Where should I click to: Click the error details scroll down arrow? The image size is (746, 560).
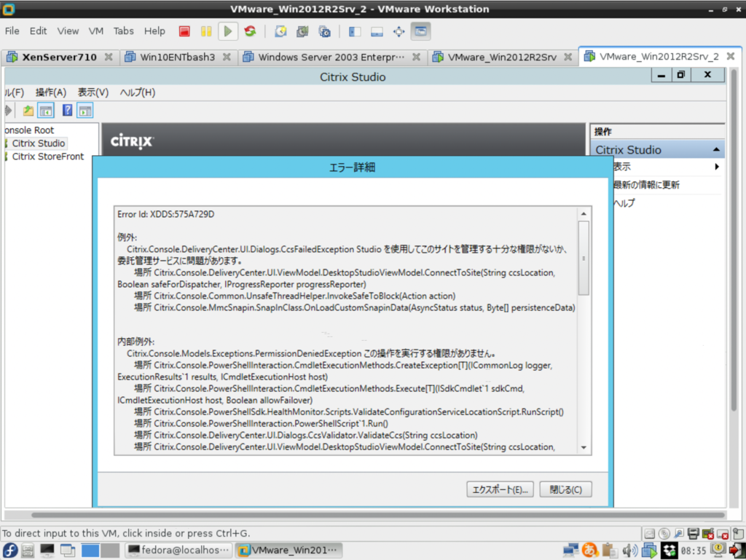pyautogui.click(x=584, y=447)
